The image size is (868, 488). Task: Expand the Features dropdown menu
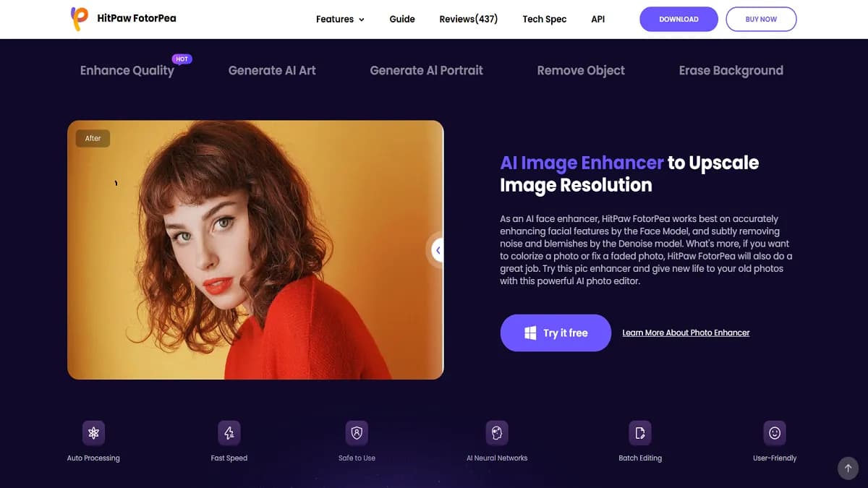click(x=340, y=20)
